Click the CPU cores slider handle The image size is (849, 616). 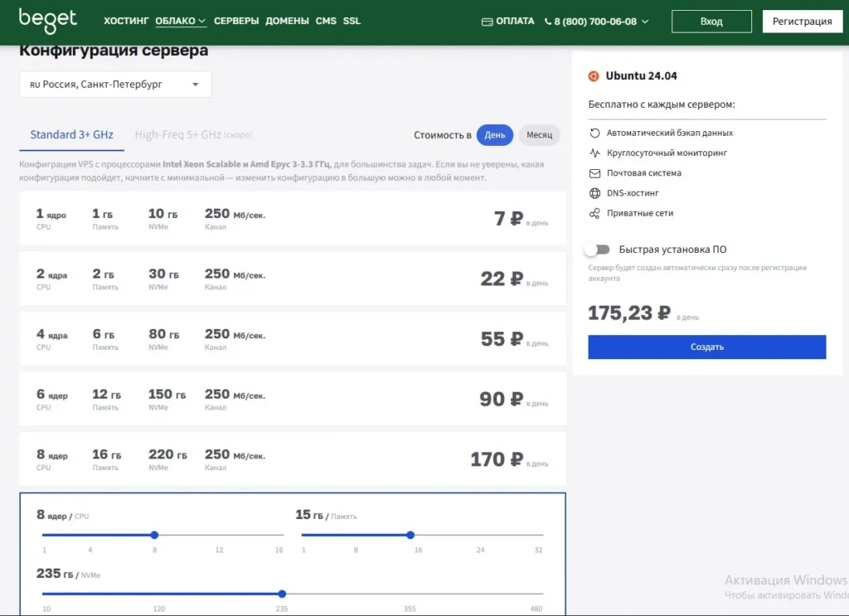(x=154, y=536)
